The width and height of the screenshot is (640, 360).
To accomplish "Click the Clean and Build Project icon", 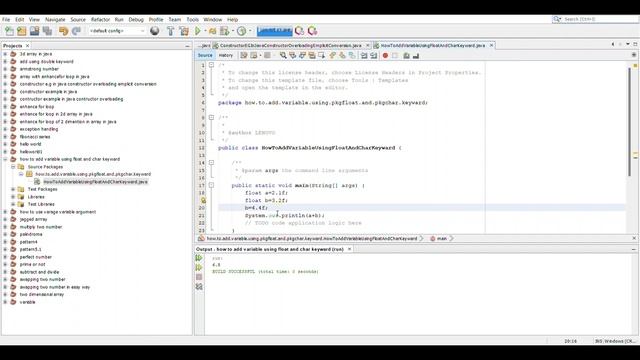I will point(184,31).
